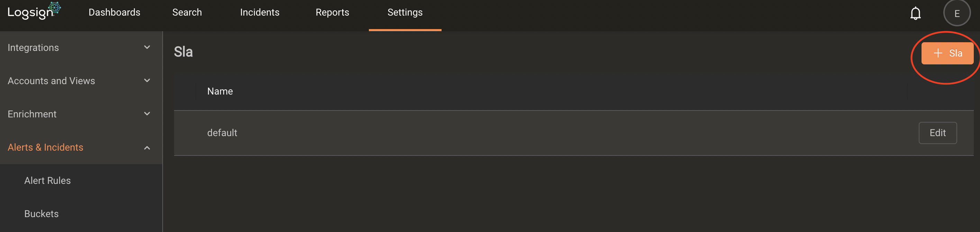Click the Integrations sidebar label

coord(33,48)
